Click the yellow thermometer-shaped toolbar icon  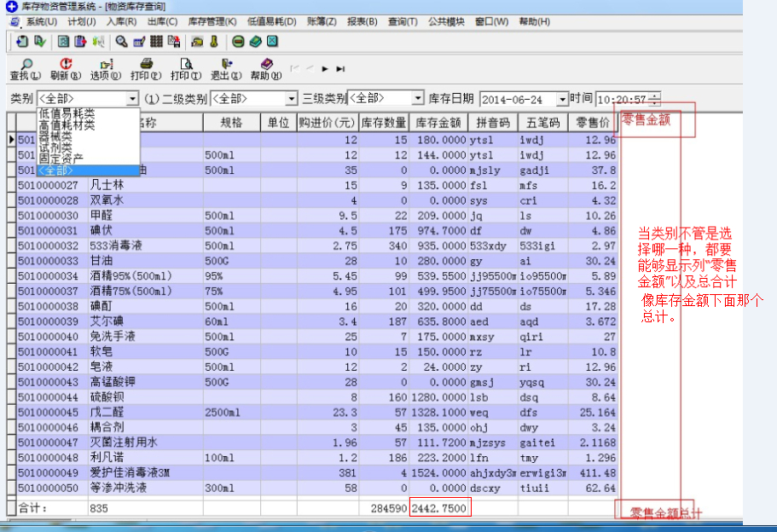tap(214, 42)
